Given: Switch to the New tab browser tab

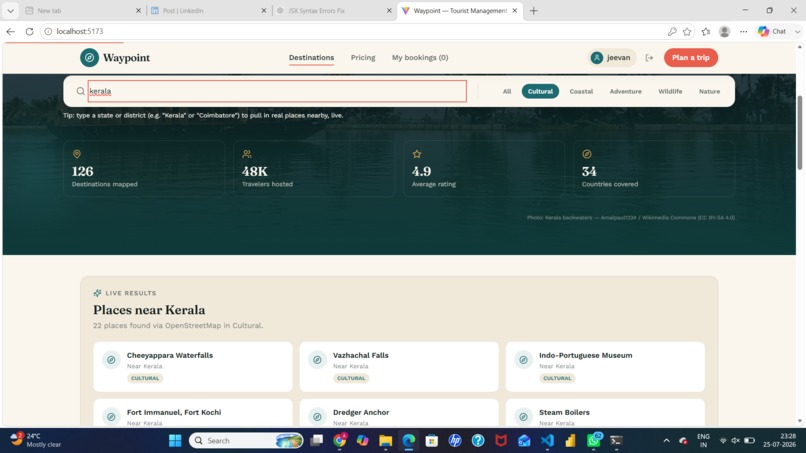Looking at the screenshot, I should 82,10.
